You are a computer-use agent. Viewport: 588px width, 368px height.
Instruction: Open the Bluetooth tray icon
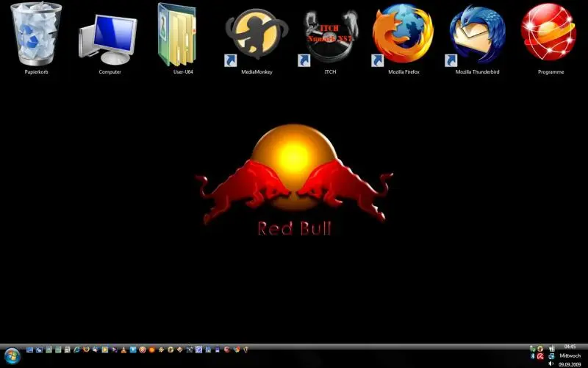[x=531, y=355]
